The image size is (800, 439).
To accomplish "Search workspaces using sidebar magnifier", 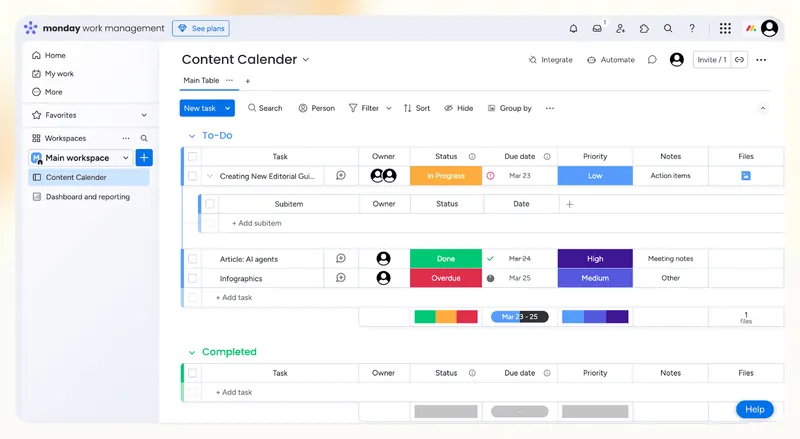I will click(x=144, y=138).
